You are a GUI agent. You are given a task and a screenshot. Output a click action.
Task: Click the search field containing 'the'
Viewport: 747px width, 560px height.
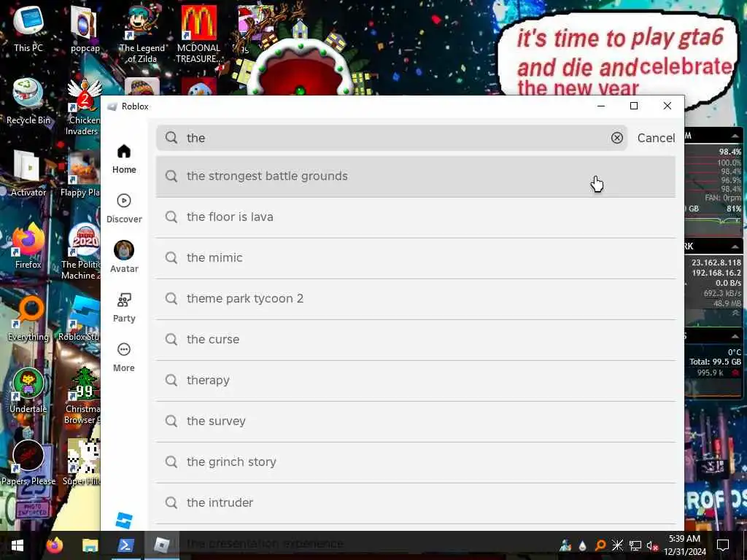pos(392,138)
